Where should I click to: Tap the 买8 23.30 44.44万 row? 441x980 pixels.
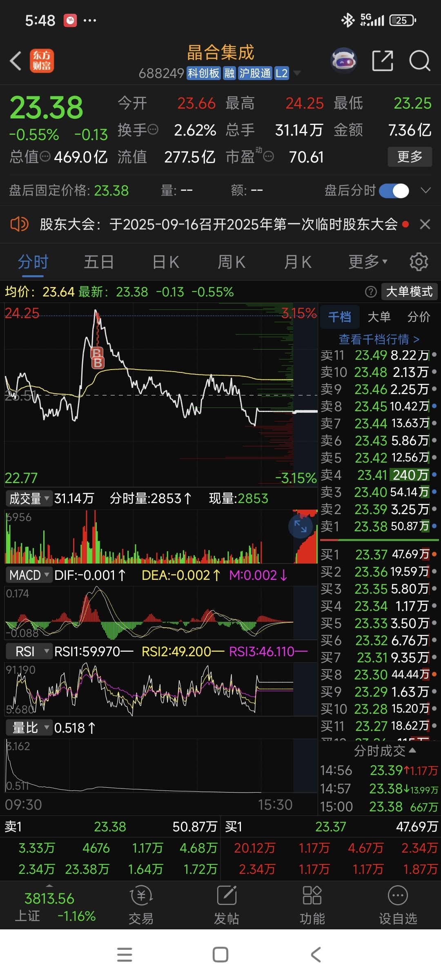click(379, 674)
